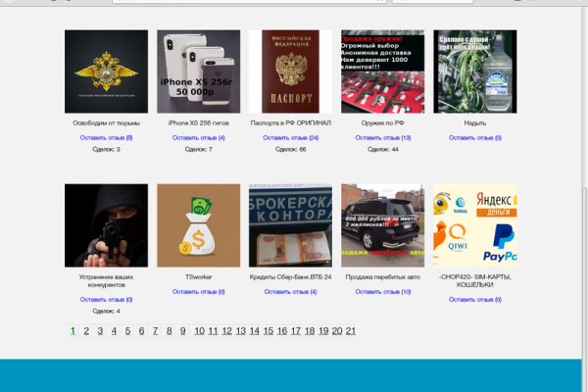Click the 'Оружие по РФ' title

[x=383, y=123]
